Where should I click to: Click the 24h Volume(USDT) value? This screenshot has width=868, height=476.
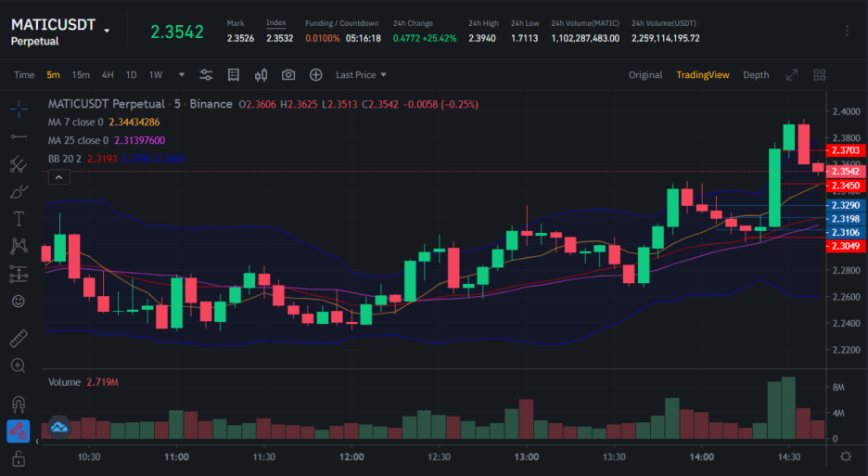click(666, 38)
